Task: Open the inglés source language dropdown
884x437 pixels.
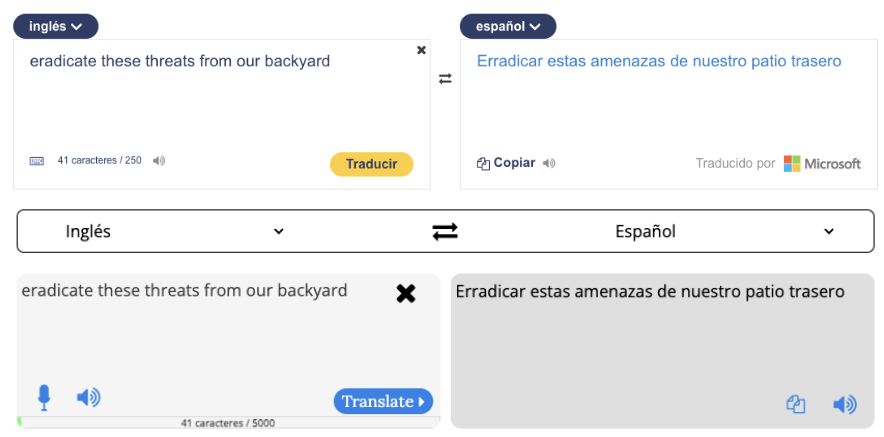Action: [55, 26]
